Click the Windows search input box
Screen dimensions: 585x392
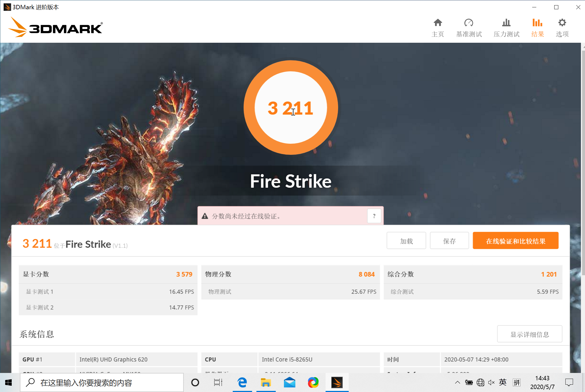coord(102,383)
